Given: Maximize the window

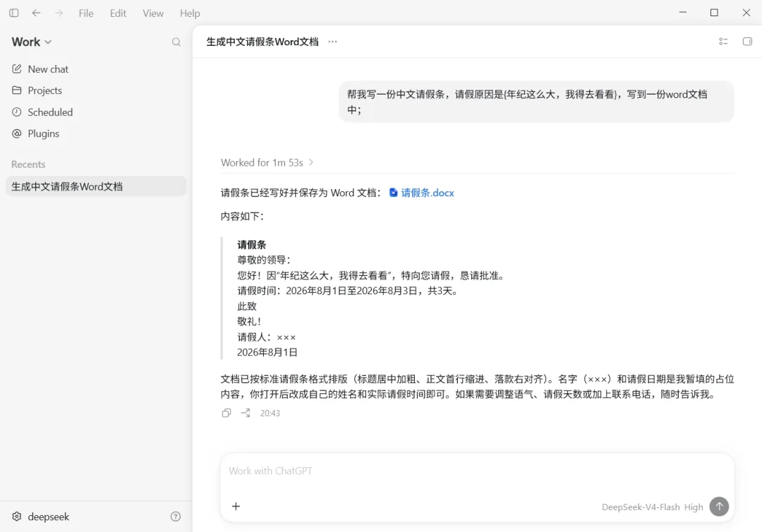Looking at the screenshot, I should [x=714, y=13].
